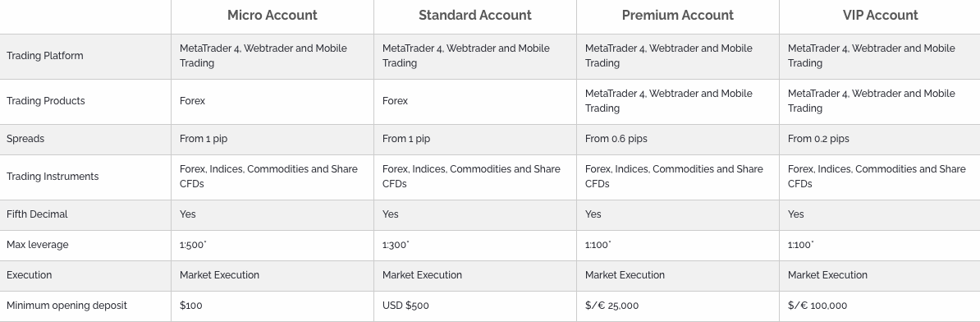Click the Trading Products row label

pos(46,101)
